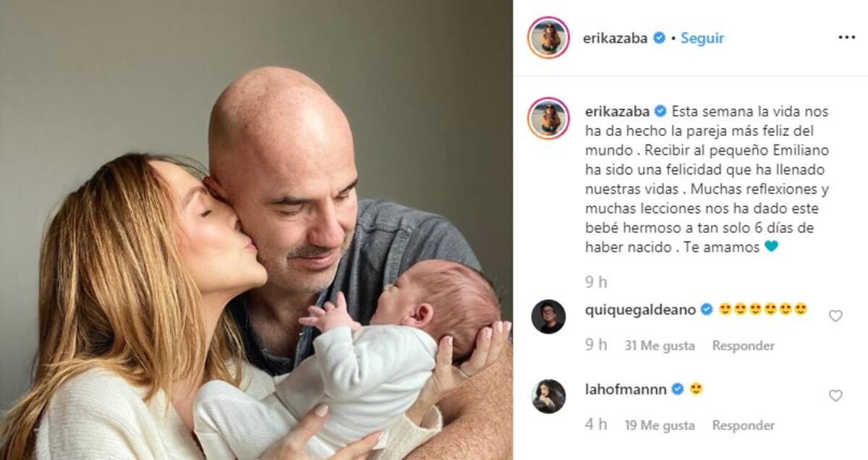
Task: View the 31 Me gusta likes
Action: [659, 346]
